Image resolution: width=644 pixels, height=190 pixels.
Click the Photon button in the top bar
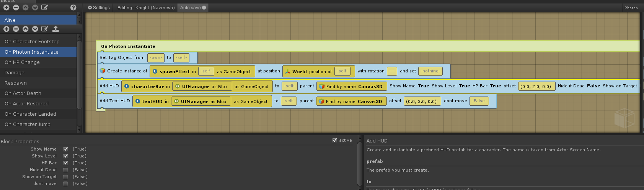coord(631,8)
